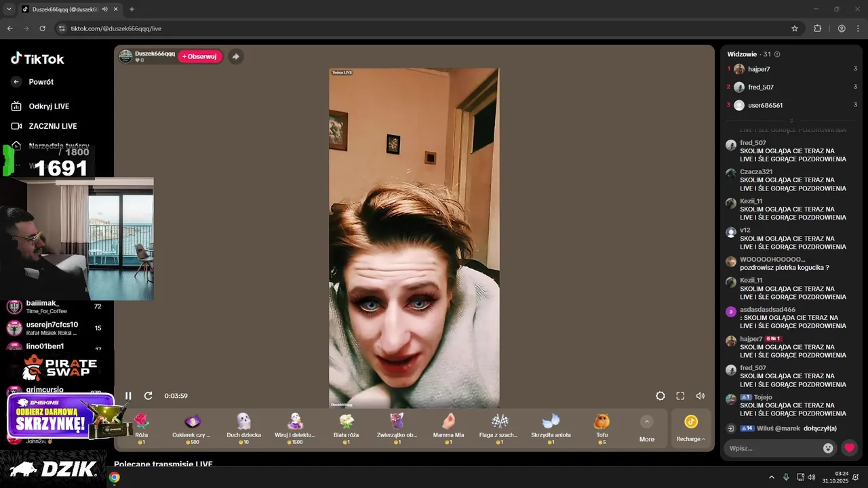868x488 pixels.
Task: Enter fullscreen mode for the stream
Action: click(680, 396)
